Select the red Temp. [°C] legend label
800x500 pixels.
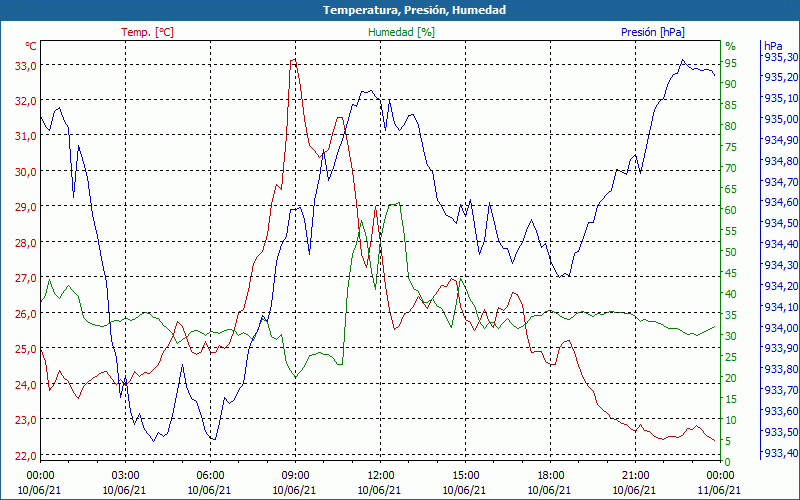click(147, 32)
